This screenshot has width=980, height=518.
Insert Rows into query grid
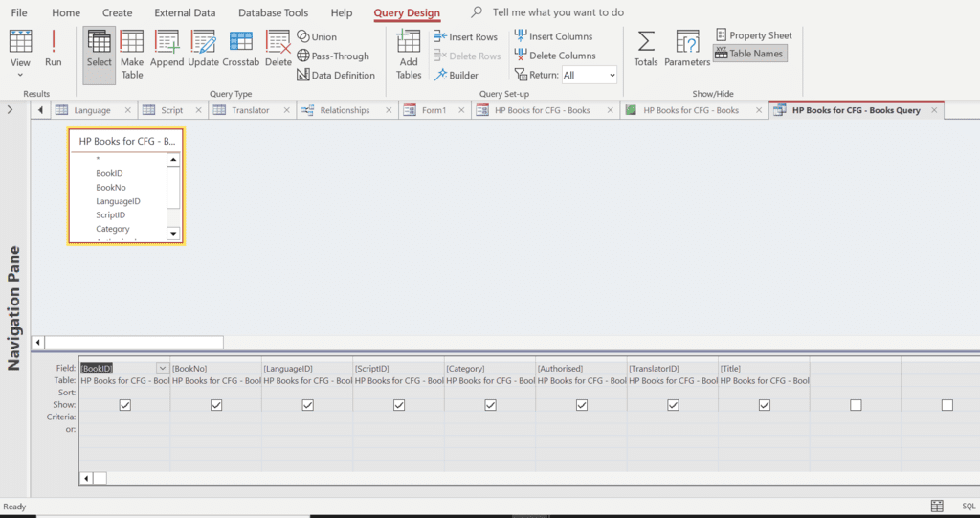coord(466,37)
